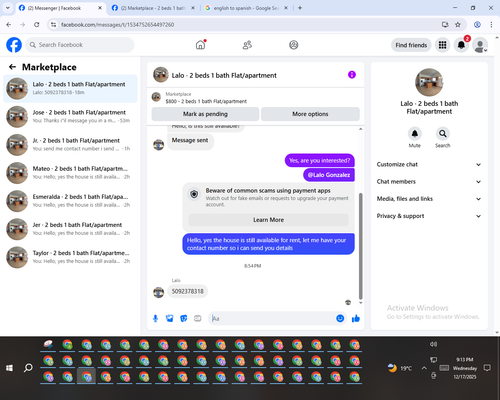Send a voice clip with microphone icon

[155, 319]
